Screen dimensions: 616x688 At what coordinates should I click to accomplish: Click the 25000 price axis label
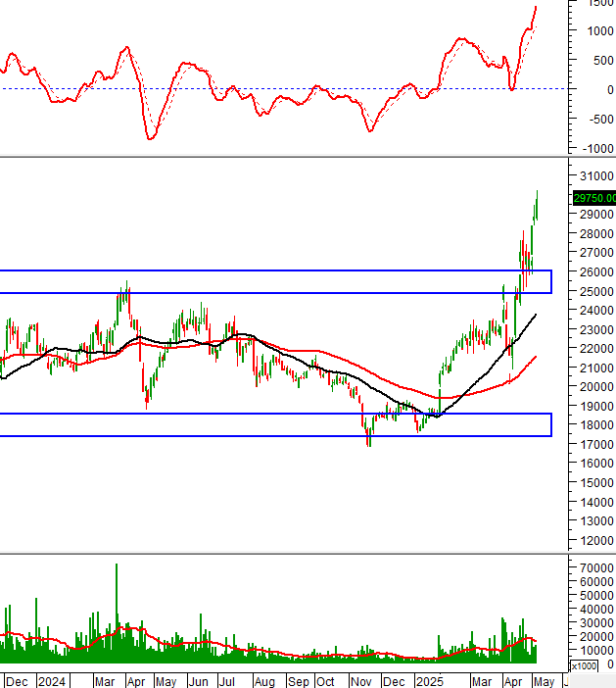[596, 291]
